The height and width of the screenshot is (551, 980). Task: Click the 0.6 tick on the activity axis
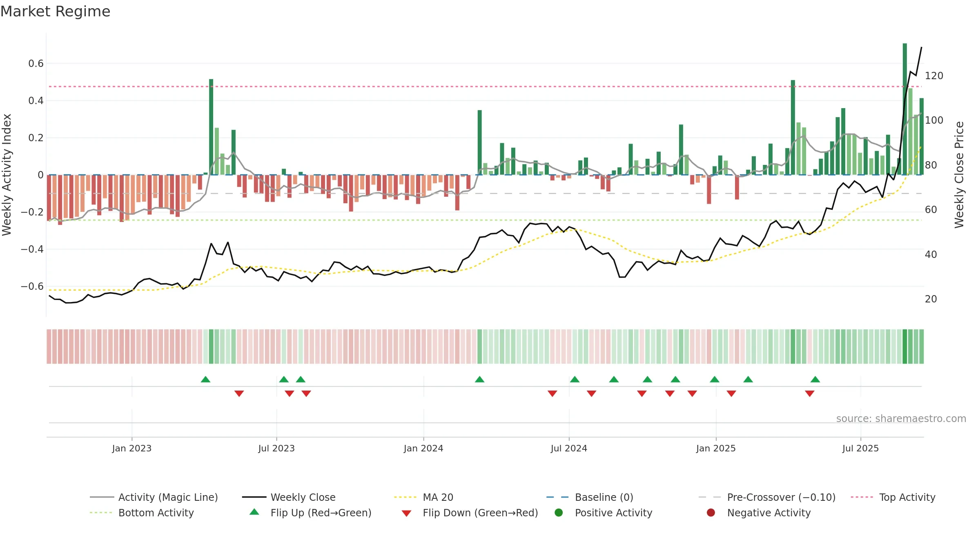click(36, 63)
